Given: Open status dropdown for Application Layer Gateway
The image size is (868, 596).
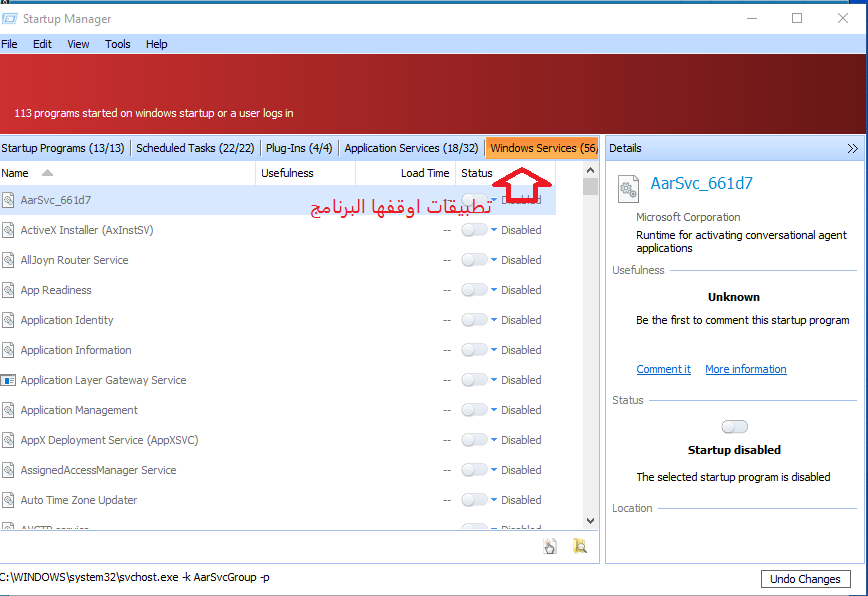Looking at the screenshot, I should pyautogui.click(x=494, y=380).
